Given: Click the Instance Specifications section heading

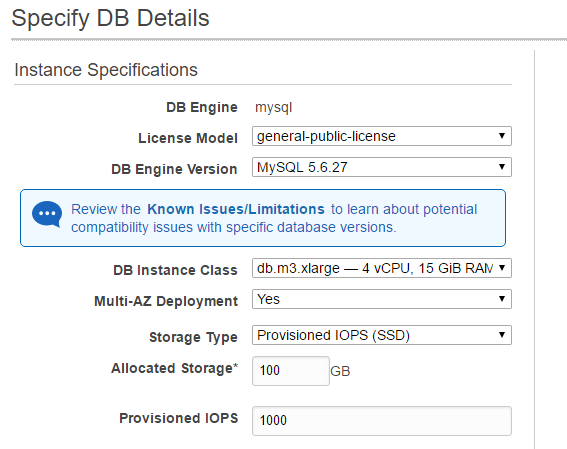Looking at the screenshot, I should point(106,70).
